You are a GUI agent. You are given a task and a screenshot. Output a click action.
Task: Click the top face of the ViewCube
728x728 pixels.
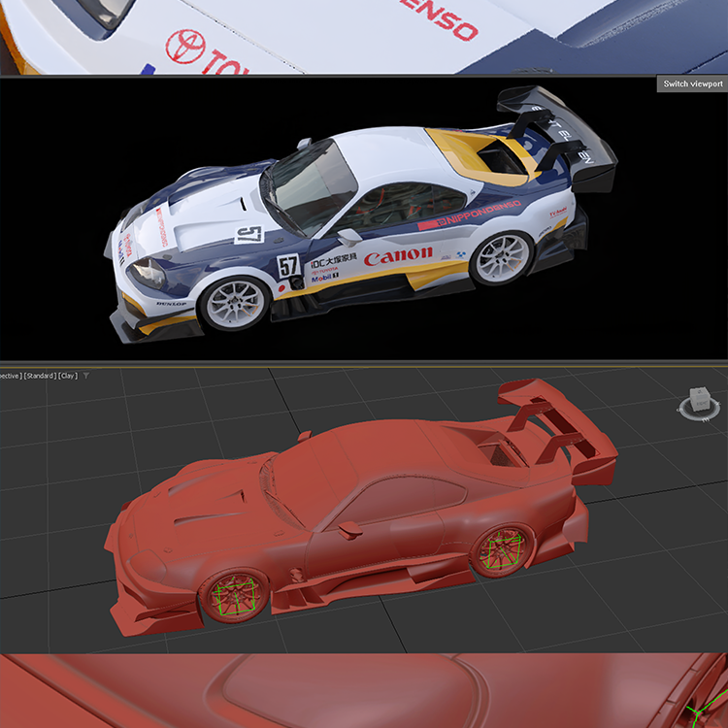[698, 393]
